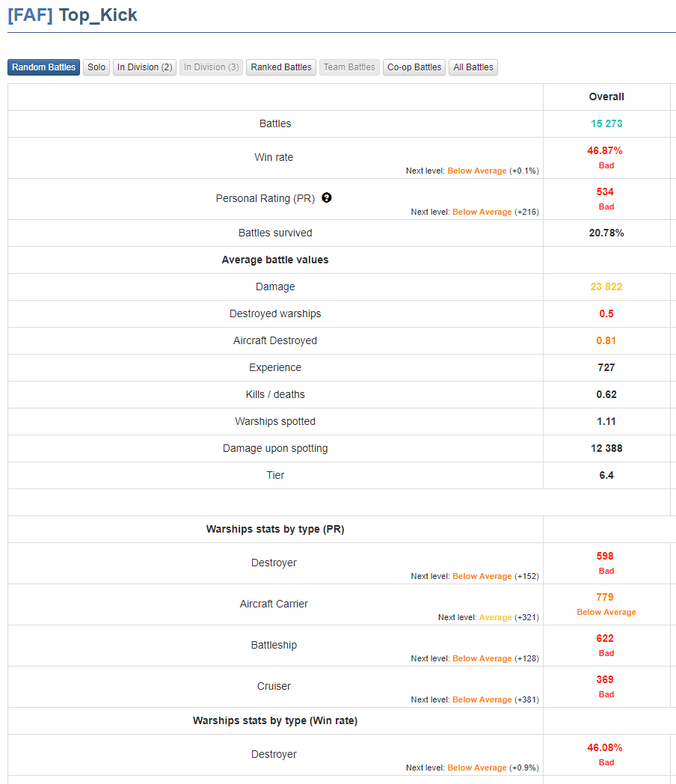Open the Team Battles tab
Screen dimensions: 676x784
click(x=349, y=67)
